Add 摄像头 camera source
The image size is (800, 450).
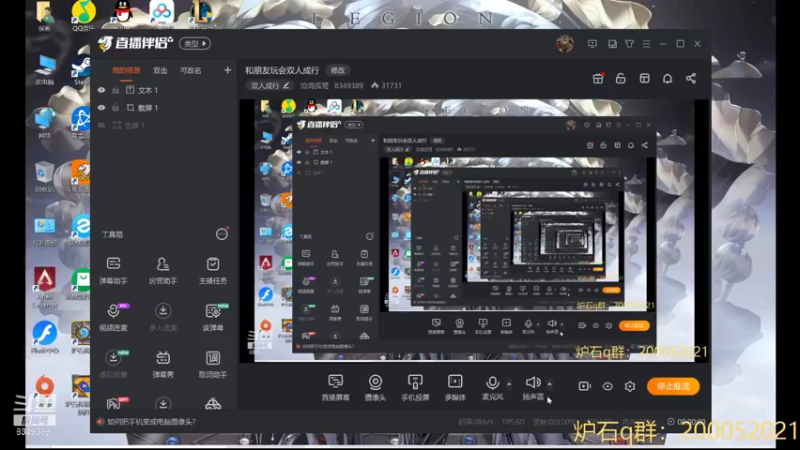pyautogui.click(x=375, y=388)
